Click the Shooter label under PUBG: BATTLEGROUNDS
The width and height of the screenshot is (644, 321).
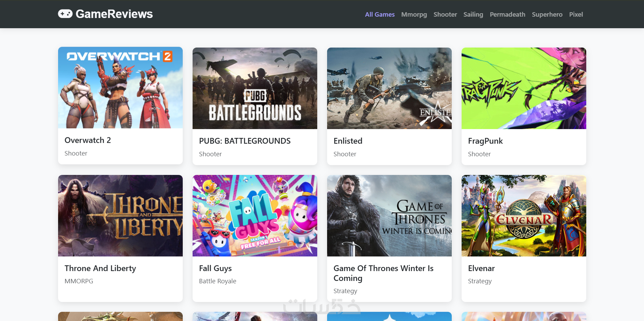click(210, 154)
